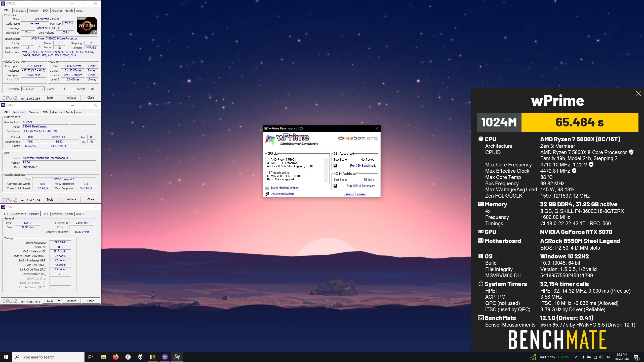644x362 pixels.
Task: Switch to the Bench tab in the top CPU-Z window
Action: [x=69, y=11]
